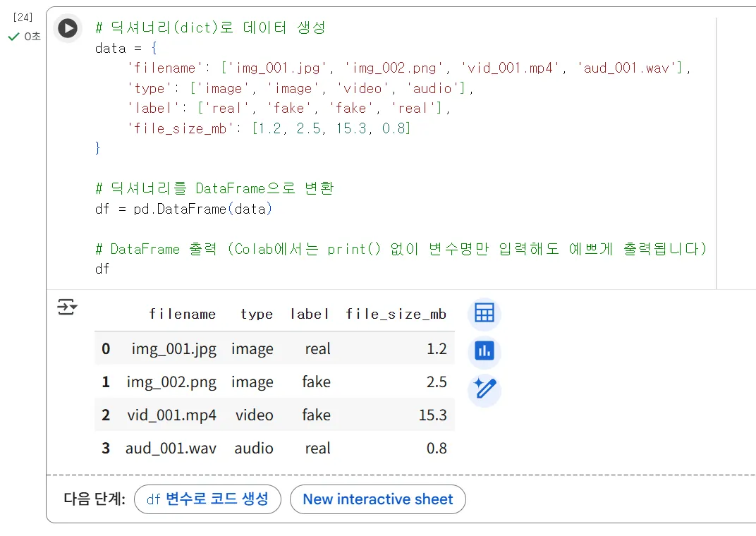Viewport: 756px width, 536px height.
Task: Open the suggested charts icon for df
Action: tap(484, 351)
